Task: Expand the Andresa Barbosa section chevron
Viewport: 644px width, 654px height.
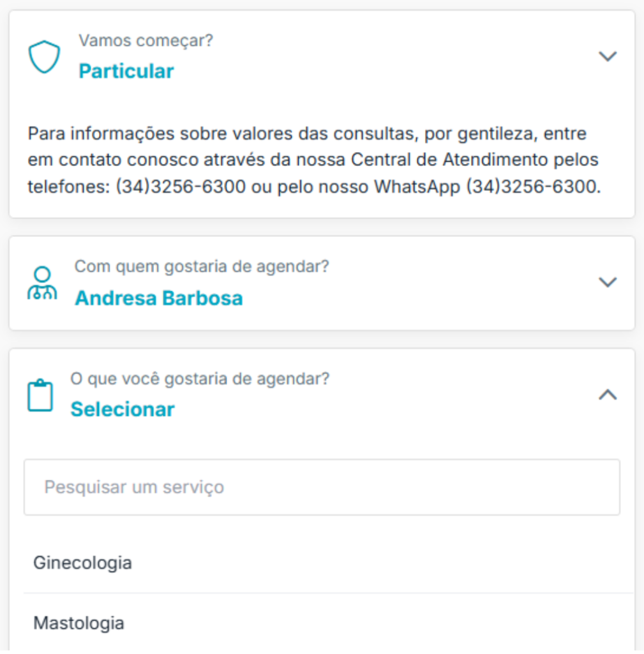Action: [608, 282]
